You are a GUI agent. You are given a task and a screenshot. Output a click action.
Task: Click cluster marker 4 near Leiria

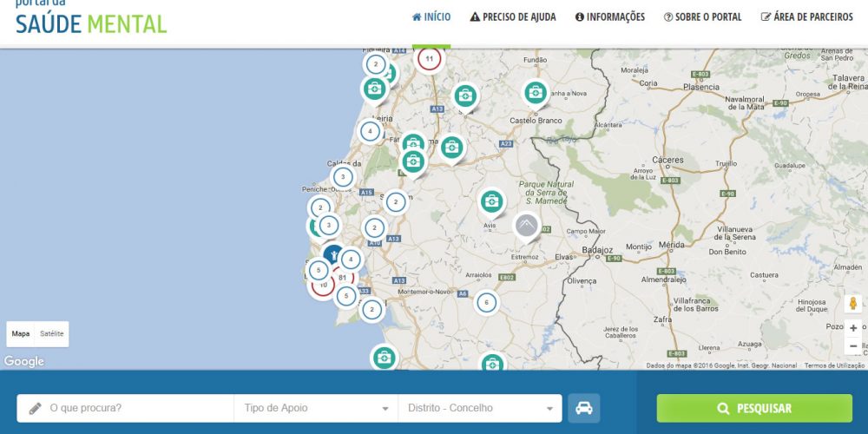pos(370,132)
